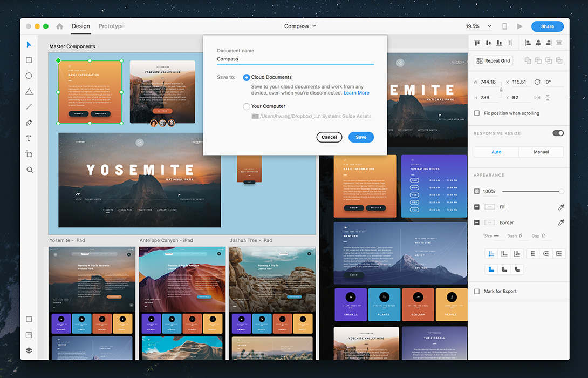Start desktop preview with play icon
This screenshot has height=378, width=588.
[x=519, y=26]
